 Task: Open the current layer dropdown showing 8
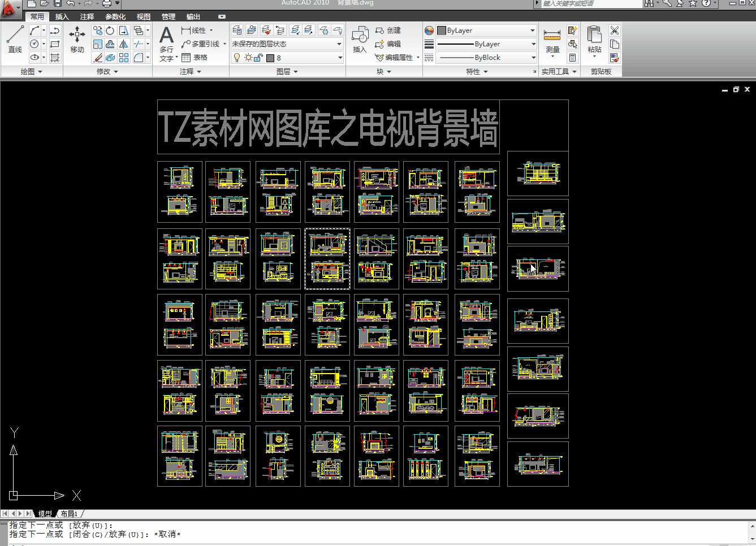point(287,58)
